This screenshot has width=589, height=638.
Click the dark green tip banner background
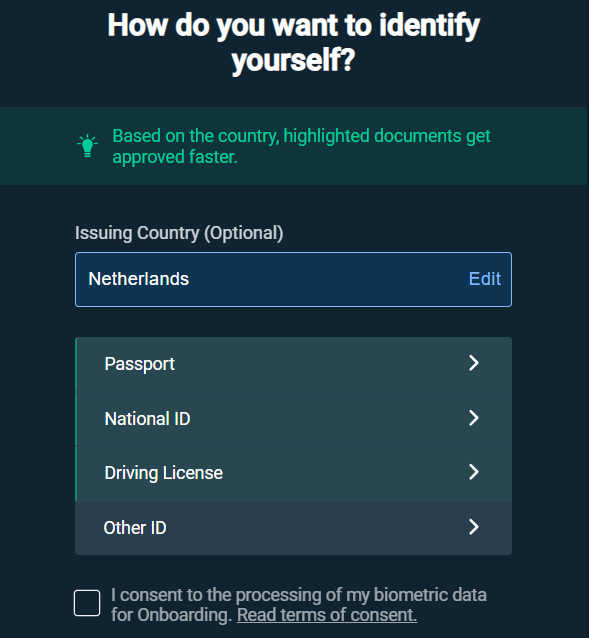(x=294, y=146)
